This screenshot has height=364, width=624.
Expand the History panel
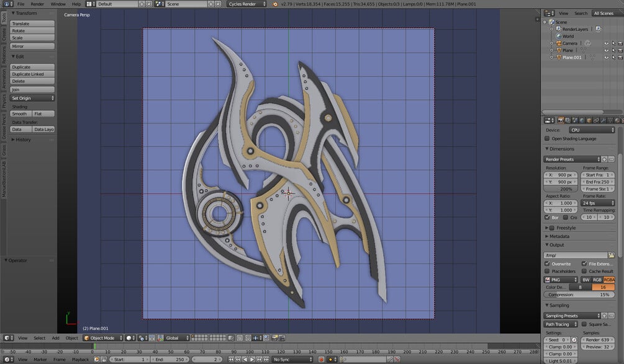tap(22, 140)
